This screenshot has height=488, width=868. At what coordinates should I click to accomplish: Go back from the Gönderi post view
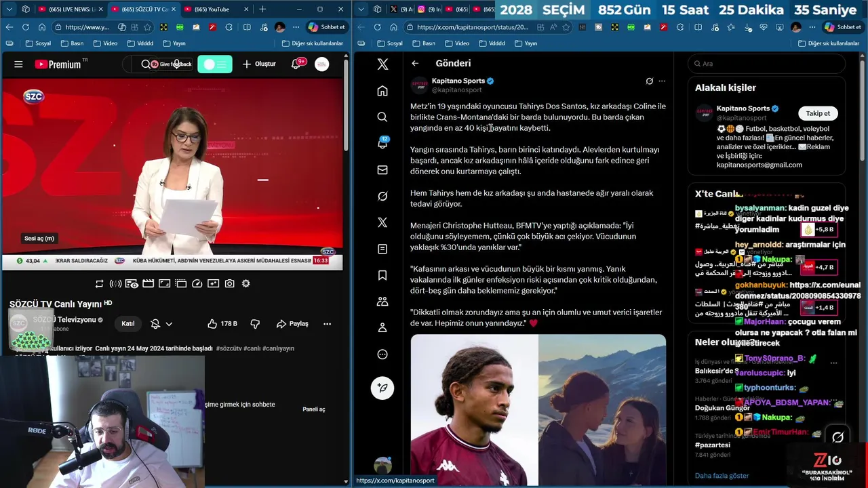(415, 64)
